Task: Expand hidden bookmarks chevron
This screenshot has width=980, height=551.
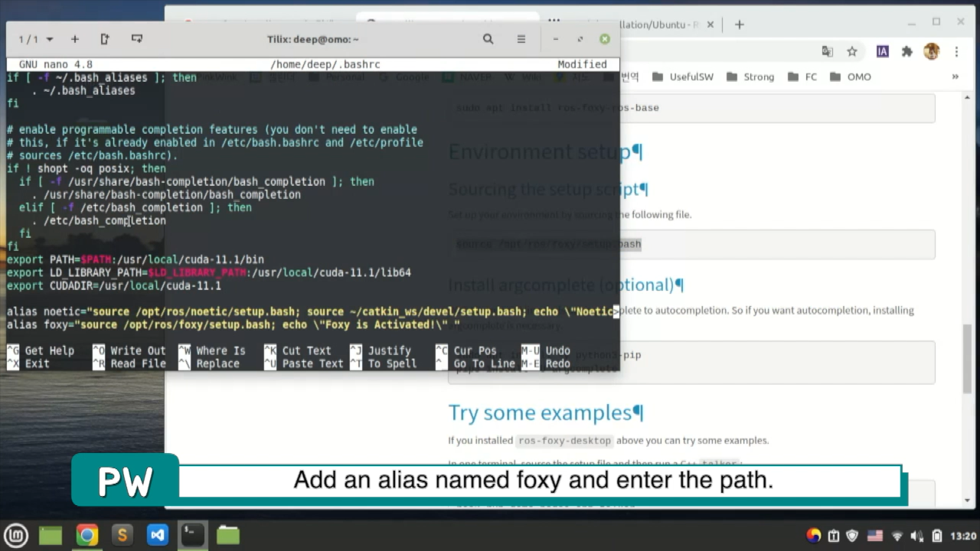Action: tap(955, 77)
